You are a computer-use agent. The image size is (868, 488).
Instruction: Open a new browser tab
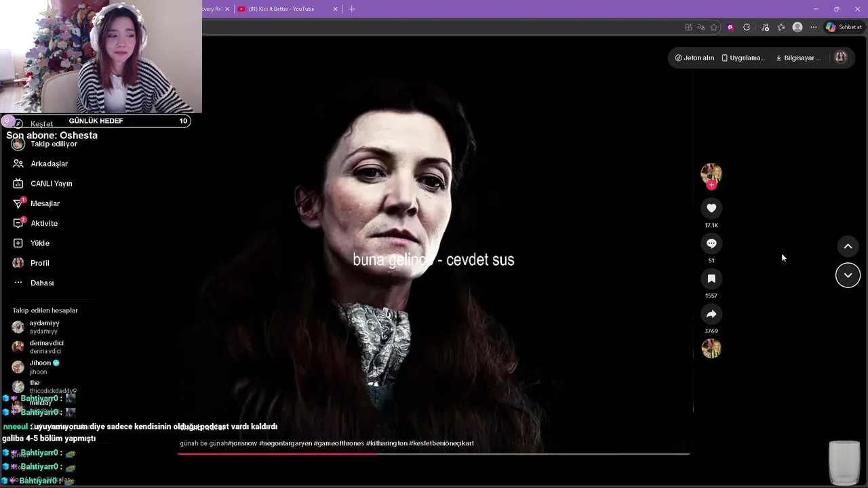[351, 9]
